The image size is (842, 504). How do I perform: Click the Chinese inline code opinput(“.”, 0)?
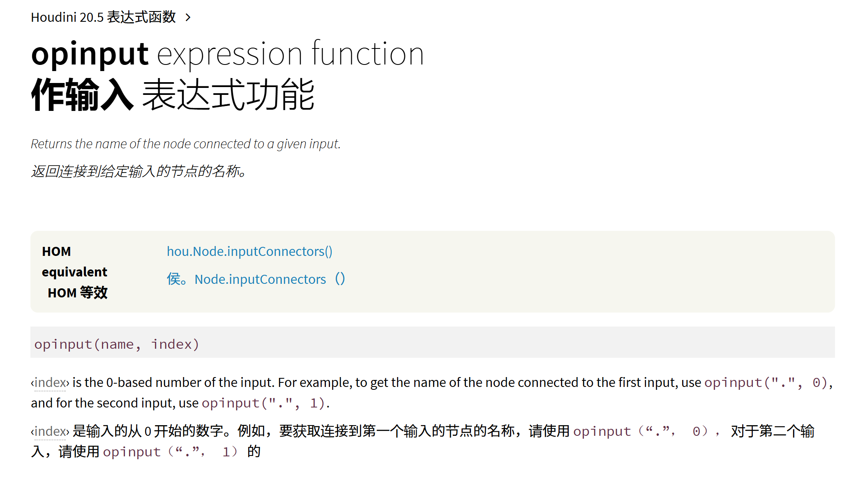[x=641, y=431]
